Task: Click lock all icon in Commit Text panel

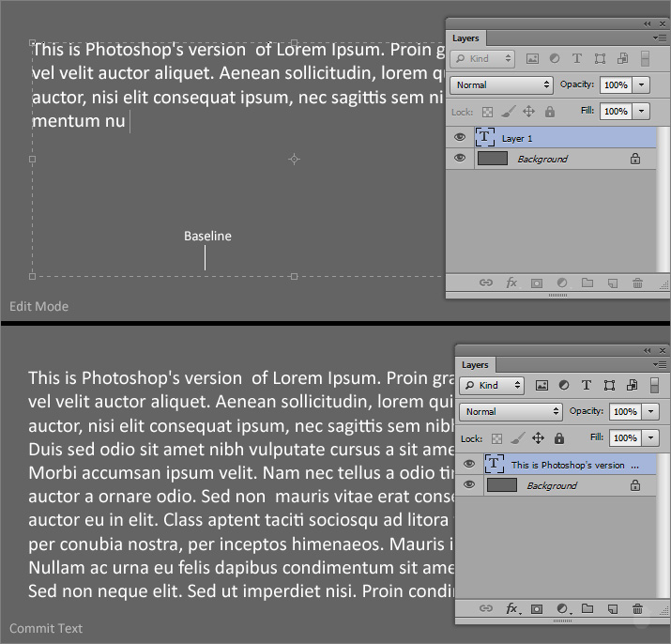Action: click(x=559, y=438)
